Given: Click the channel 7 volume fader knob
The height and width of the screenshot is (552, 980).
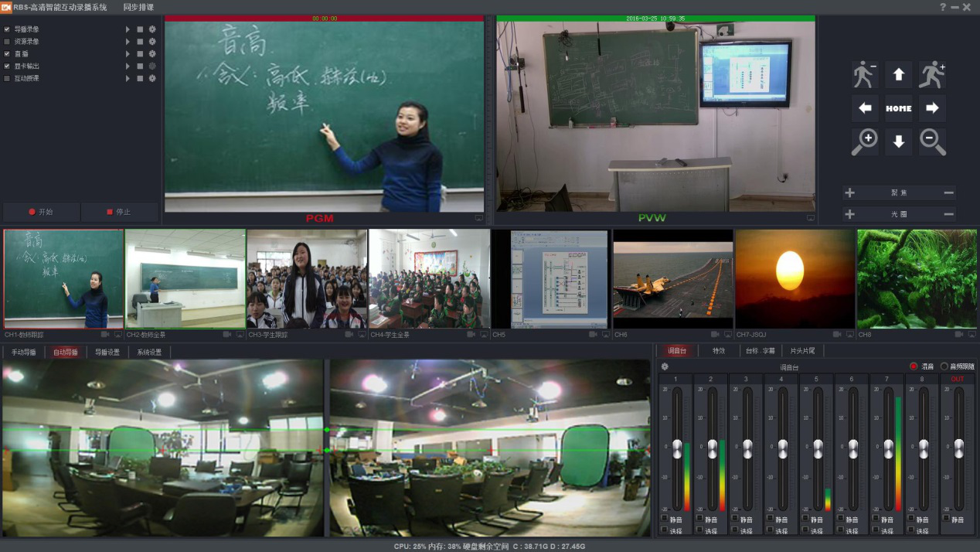Looking at the screenshot, I should tap(888, 448).
